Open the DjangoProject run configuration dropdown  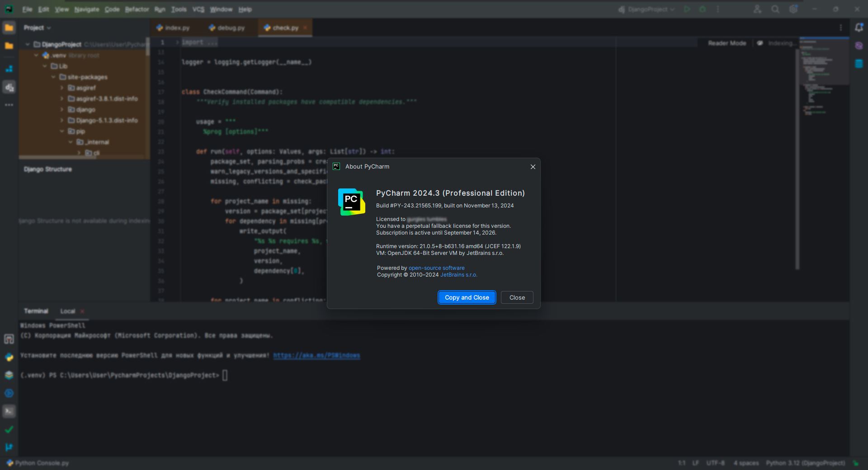pos(647,9)
